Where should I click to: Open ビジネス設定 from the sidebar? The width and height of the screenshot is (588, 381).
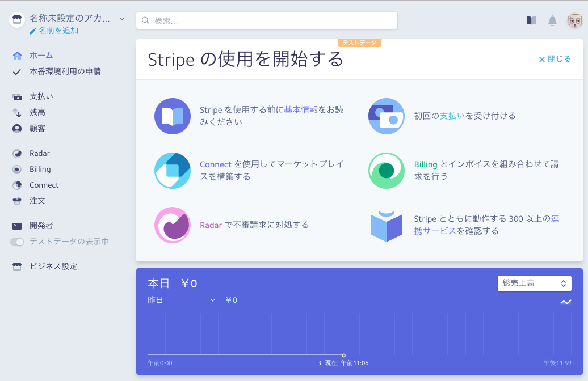(x=18, y=266)
